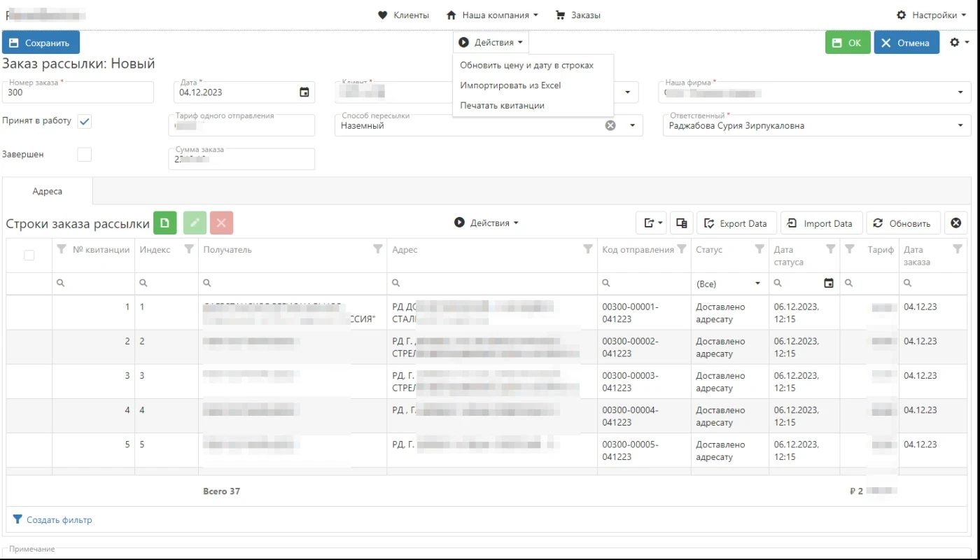
Task: Refresh grid with Обновить button
Action: pyautogui.click(x=903, y=223)
